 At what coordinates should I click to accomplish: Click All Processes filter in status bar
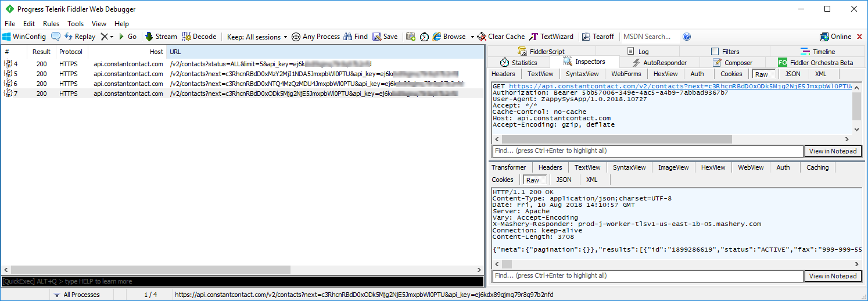(76, 295)
